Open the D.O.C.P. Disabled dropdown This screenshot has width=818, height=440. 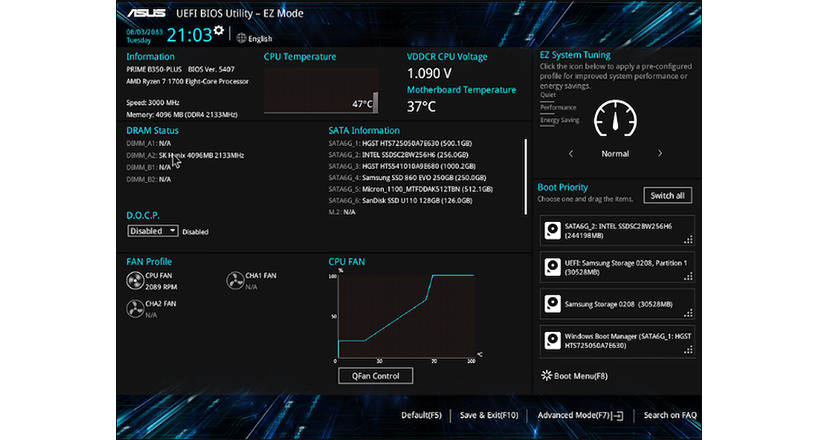click(x=153, y=231)
